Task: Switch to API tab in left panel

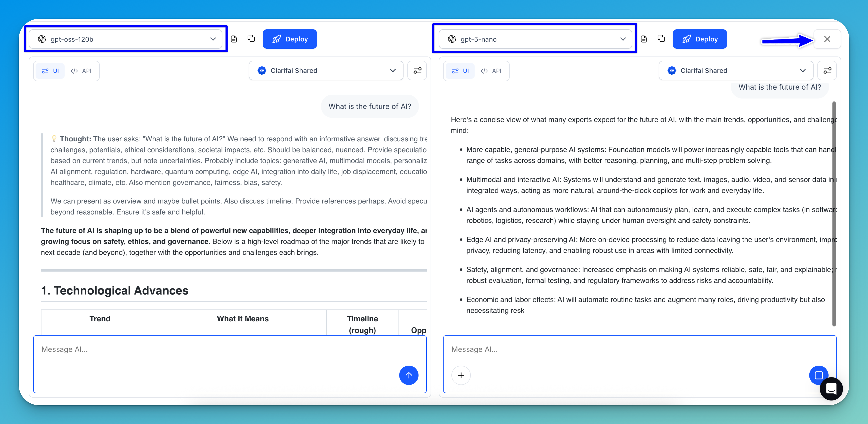Action: point(81,71)
